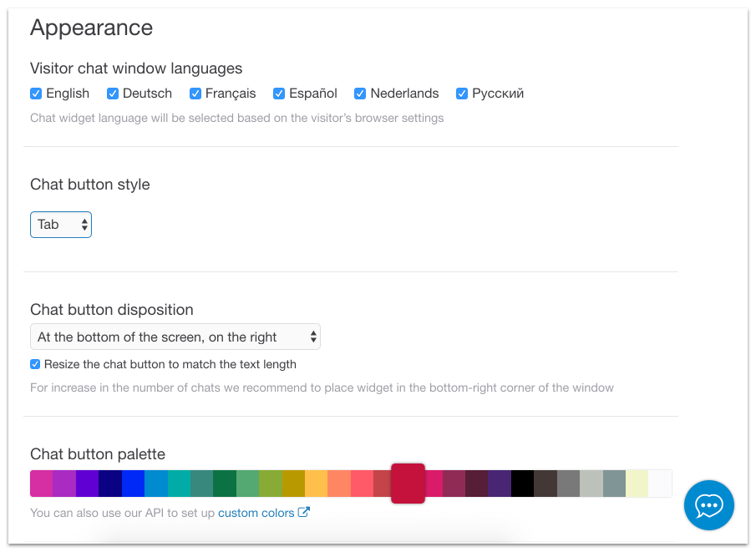Open the Tab chat button style dropdown
Screen dimensions: 756x552
pos(61,225)
